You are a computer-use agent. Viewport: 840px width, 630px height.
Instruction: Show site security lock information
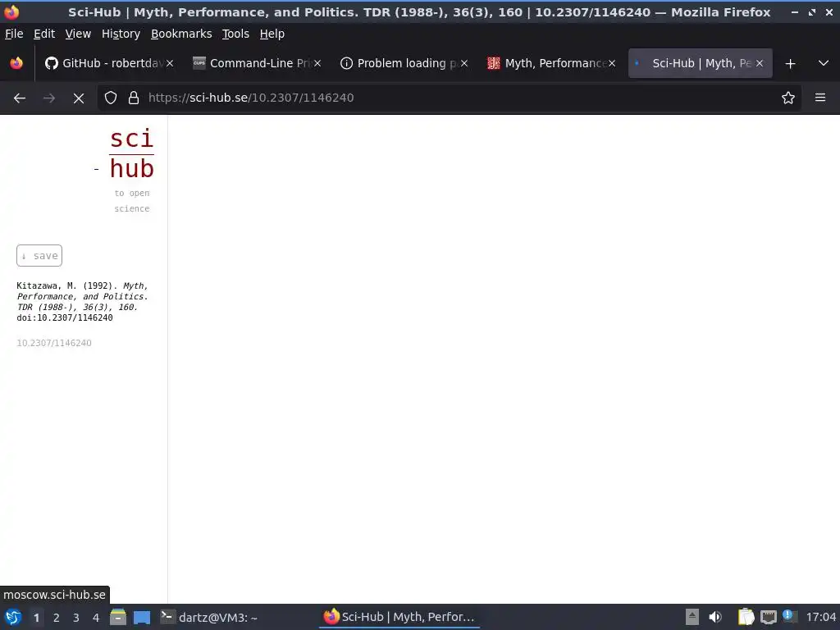(134, 98)
